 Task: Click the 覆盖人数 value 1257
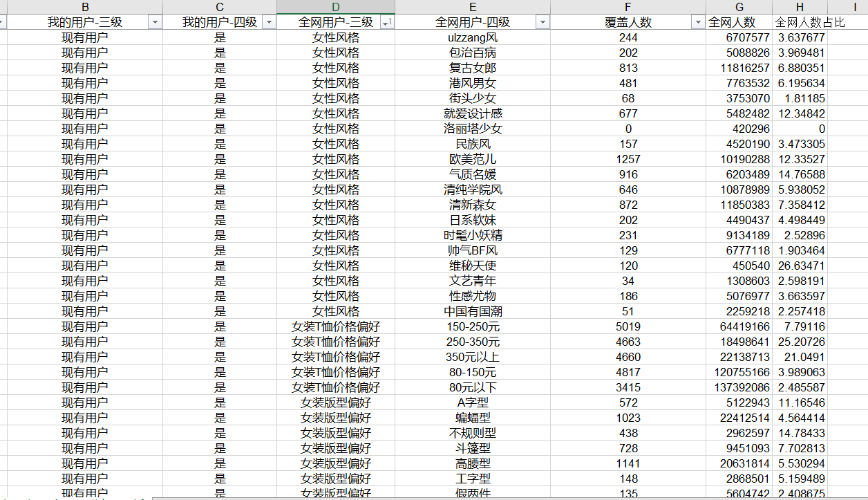pos(628,159)
